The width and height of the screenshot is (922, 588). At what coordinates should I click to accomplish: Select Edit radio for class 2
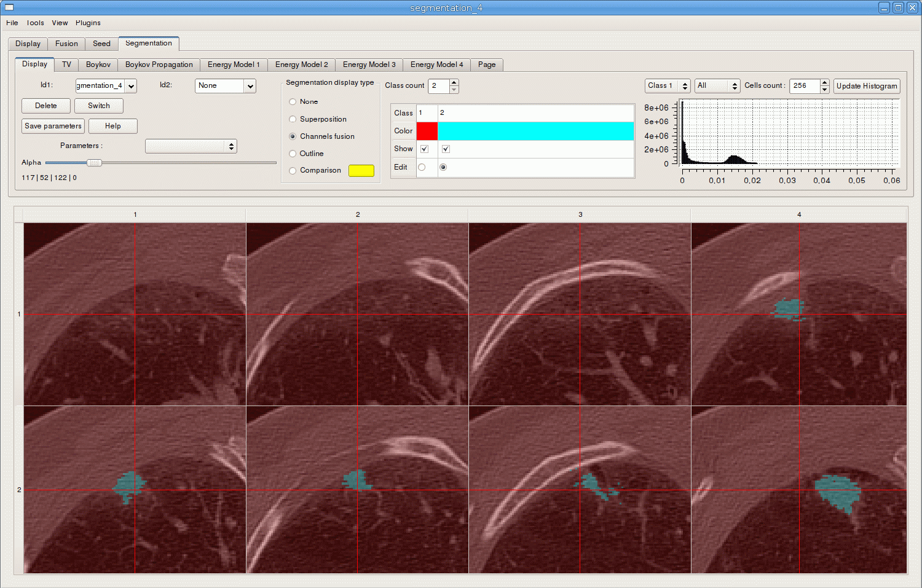443,167
